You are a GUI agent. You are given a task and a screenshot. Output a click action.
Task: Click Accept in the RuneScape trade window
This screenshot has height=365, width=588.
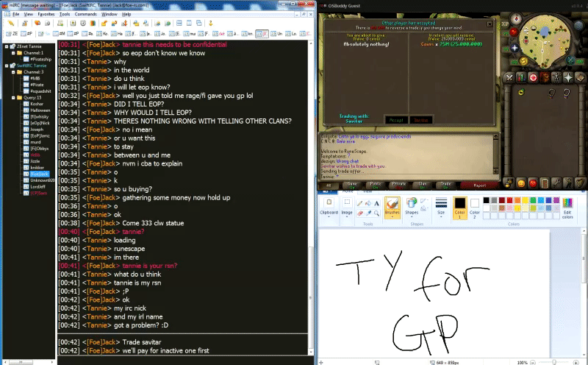(396, 120)
